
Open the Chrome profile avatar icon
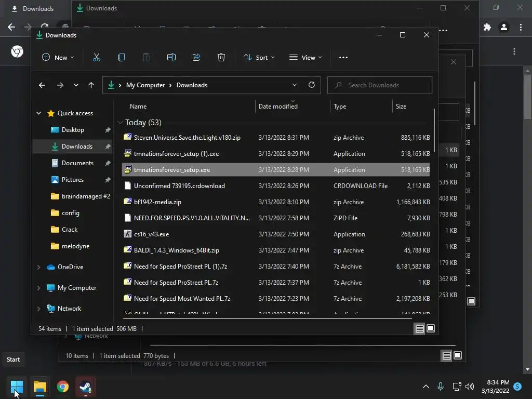coord(504,27)
